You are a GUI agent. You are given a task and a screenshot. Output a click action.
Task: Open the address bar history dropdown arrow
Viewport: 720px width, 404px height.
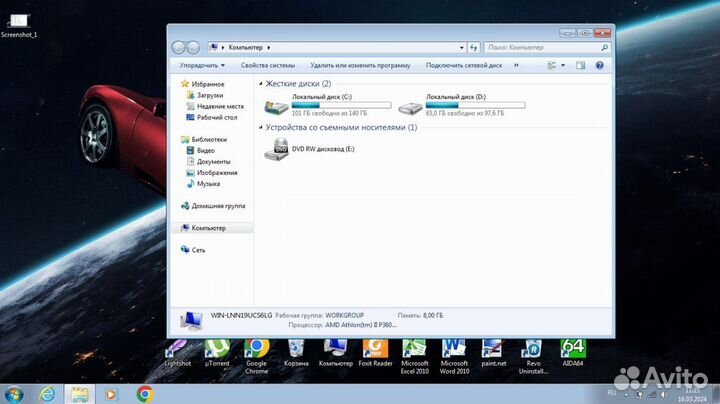tap(461, 47)
